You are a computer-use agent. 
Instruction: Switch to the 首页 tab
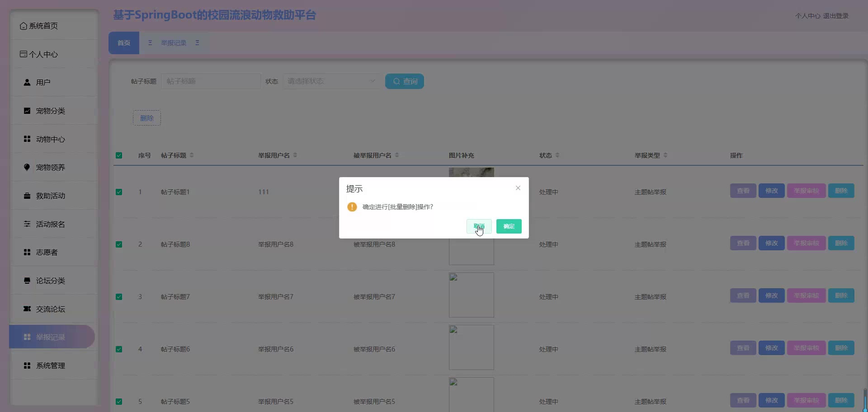click(124, 43)
